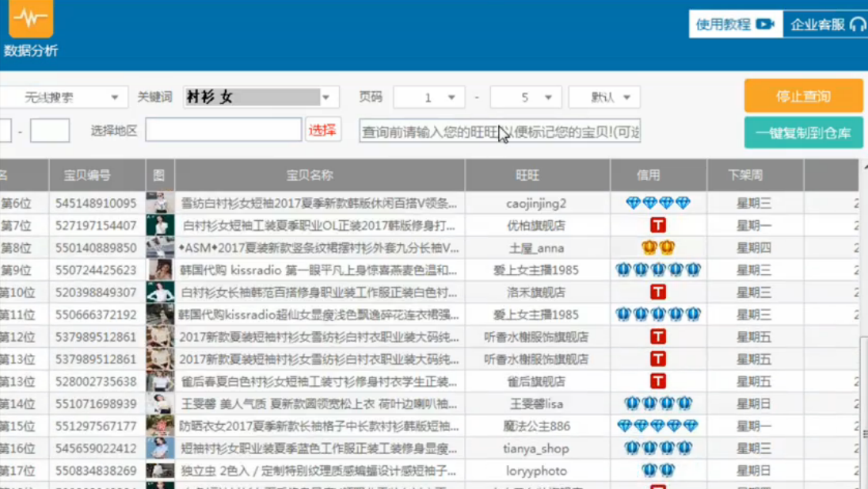
Task: Click product thumbnail in the 第9位 row
Action: [160, 270]
